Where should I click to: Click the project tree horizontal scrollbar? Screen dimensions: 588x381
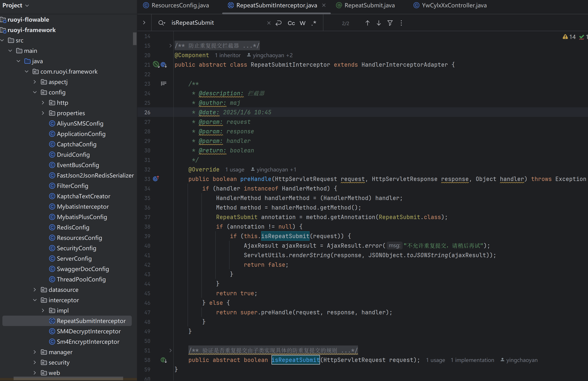pyautogui.click(x=68, y=379)
